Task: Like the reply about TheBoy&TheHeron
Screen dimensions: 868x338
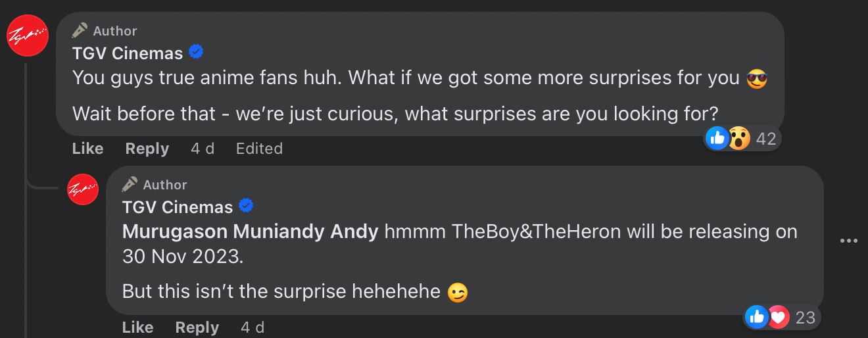Action: [137, 327]
